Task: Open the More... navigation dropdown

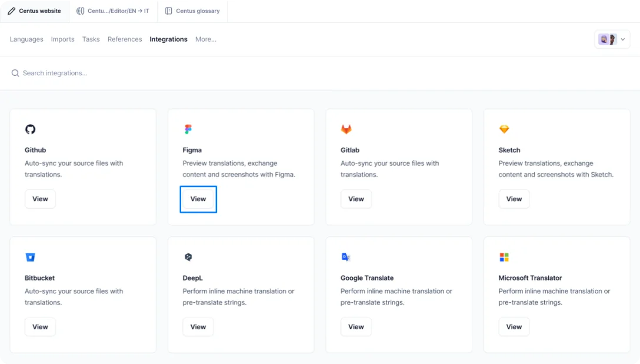Action: point(206,39)
